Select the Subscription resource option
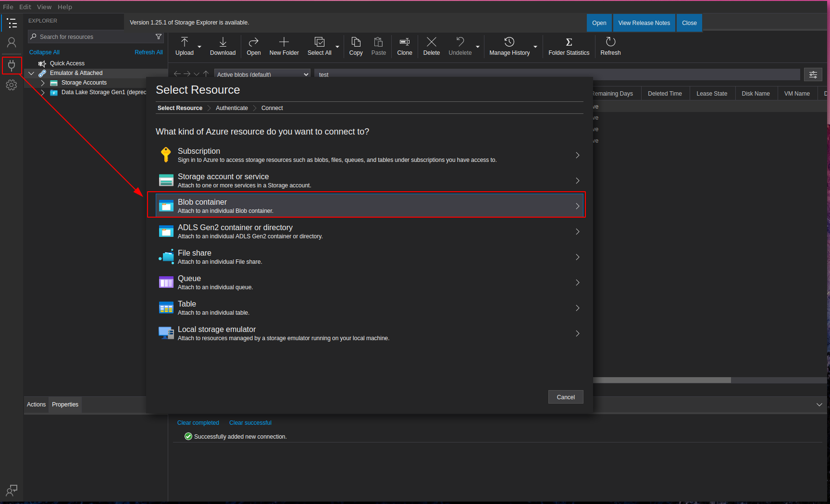This screenshot has width=830, height=504. [x=370, y=155]
